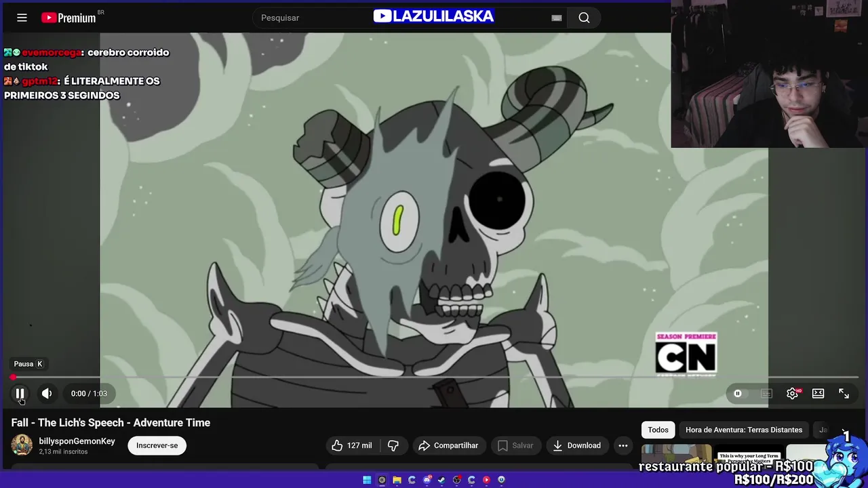Select Hora de Aventura: Terras Distantes chip

(x=744, y=430)
